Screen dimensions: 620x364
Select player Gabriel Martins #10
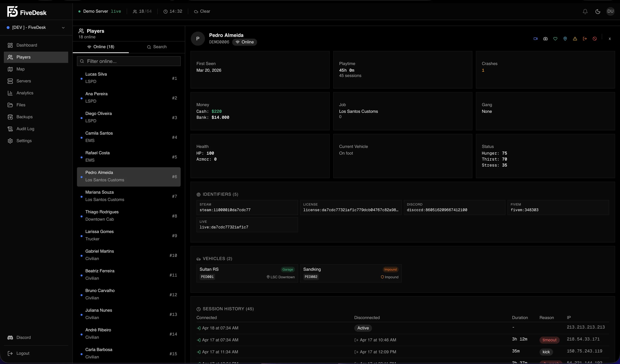click(x=129, y=255)
